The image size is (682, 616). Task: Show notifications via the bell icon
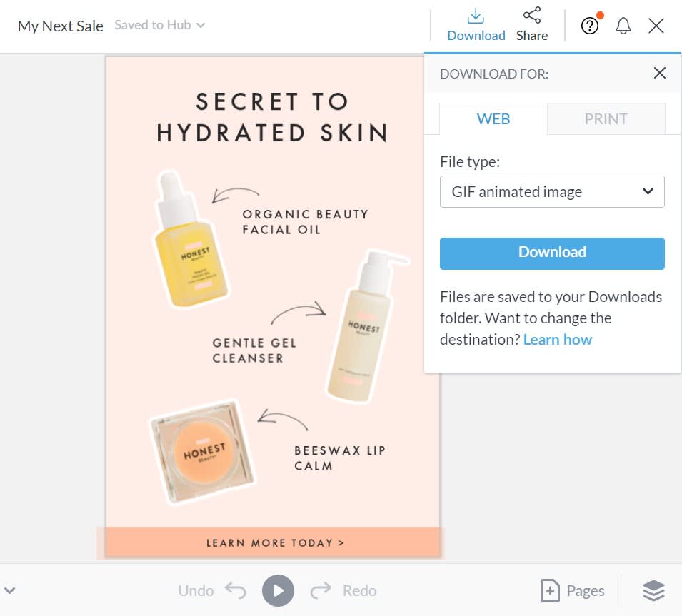point(623,26)
